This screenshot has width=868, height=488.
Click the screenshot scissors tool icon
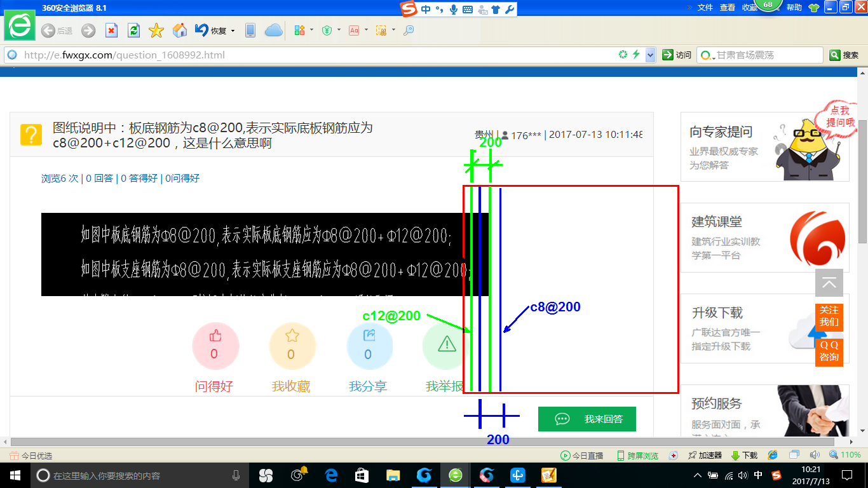click(x=381, y=30)
